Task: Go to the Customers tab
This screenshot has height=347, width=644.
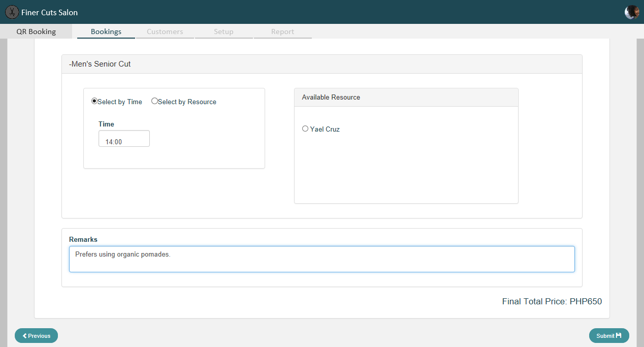Action: (x=165, y=31)
